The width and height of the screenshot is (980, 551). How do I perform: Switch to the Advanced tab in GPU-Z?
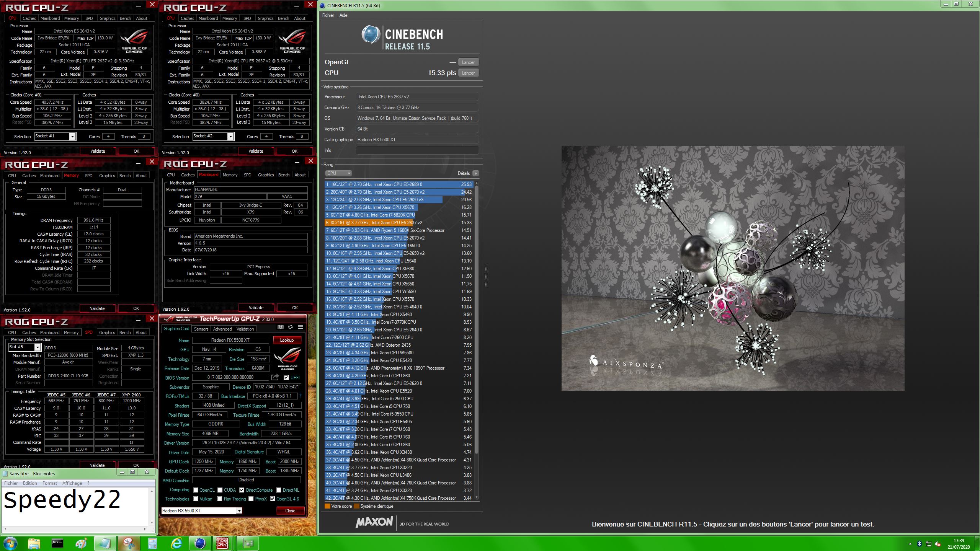(222, 329)
